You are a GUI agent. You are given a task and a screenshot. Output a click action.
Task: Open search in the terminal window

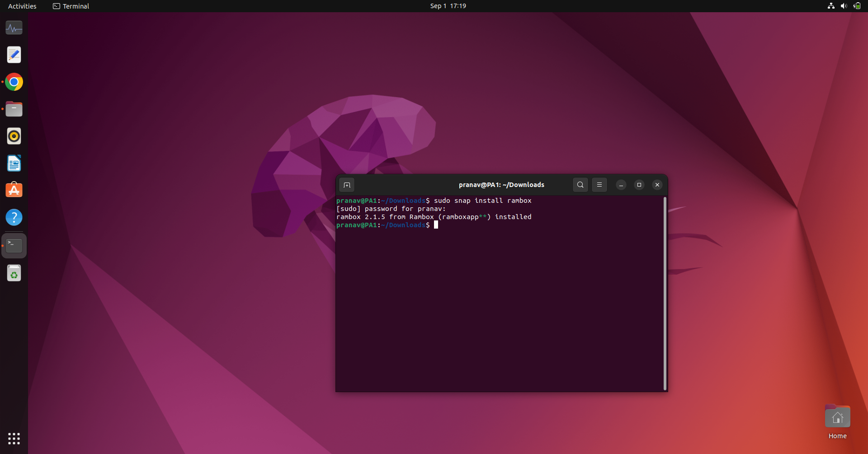(x=580, y=185)
